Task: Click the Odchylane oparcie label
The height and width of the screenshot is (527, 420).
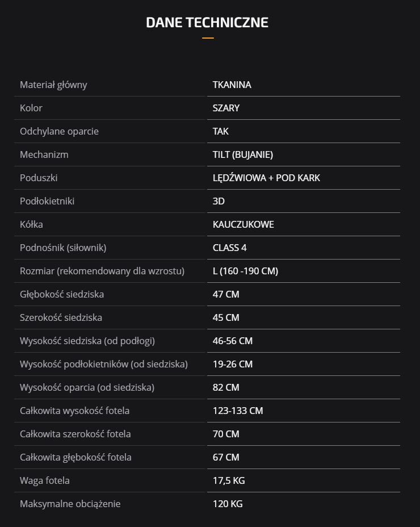Action: (x=59, y=131)
